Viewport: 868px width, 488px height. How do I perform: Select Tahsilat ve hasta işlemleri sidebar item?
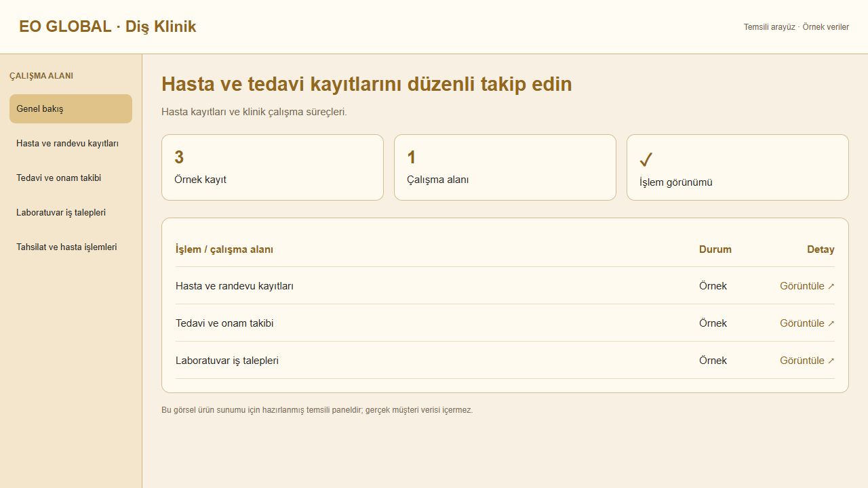point(71,247)
